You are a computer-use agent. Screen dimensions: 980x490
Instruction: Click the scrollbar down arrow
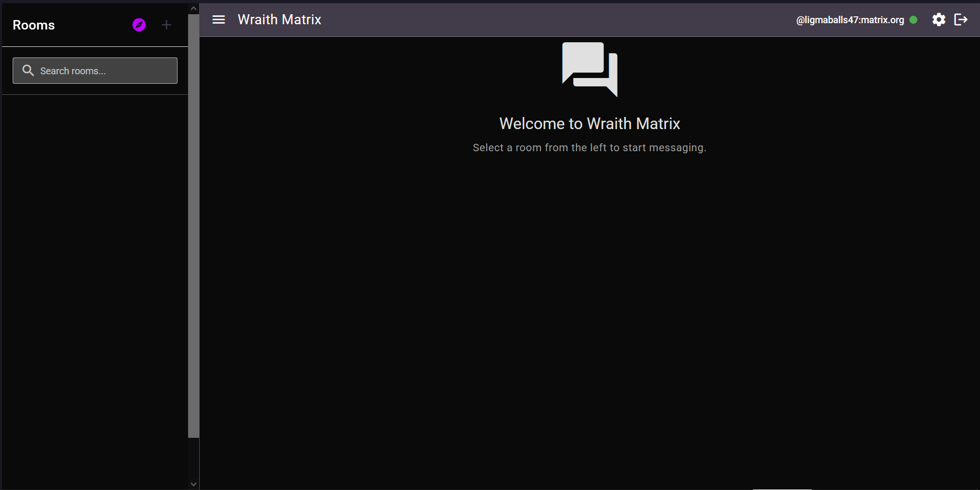tap(193, 484)
